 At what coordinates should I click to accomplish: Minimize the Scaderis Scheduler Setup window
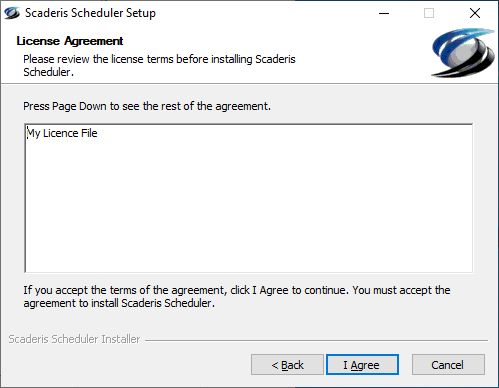pos(384,13)
